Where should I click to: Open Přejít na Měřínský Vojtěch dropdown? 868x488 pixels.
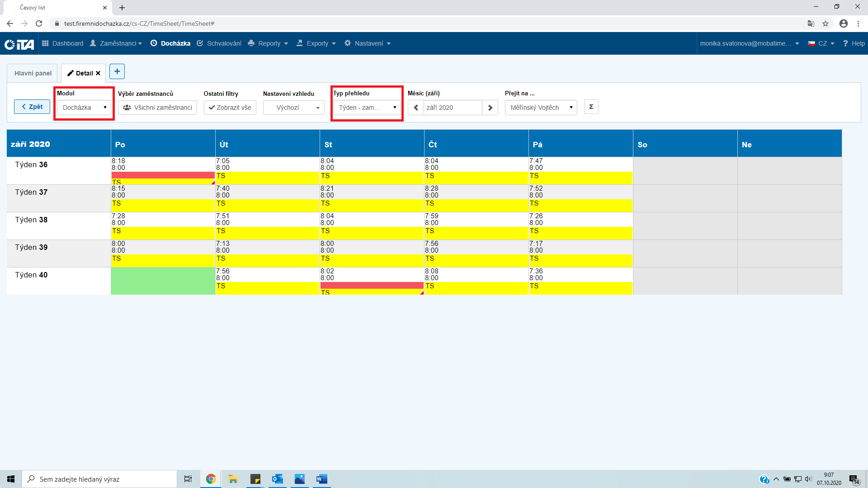(x=541, y=108)
